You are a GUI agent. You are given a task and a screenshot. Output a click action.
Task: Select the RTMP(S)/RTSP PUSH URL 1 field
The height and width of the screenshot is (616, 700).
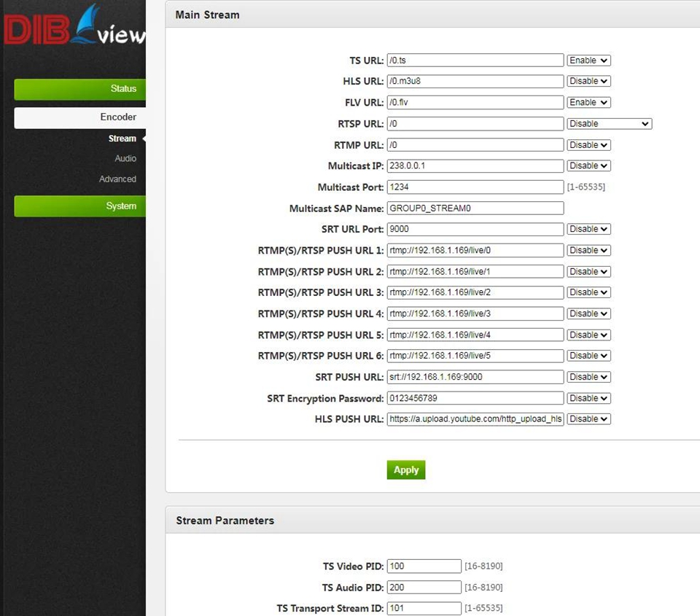click(x=475, y=251)
